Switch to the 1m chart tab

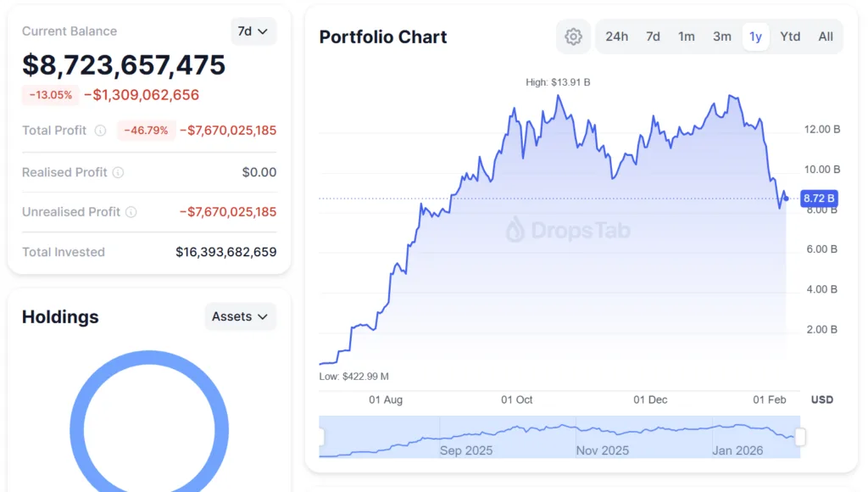pos(687,36)
